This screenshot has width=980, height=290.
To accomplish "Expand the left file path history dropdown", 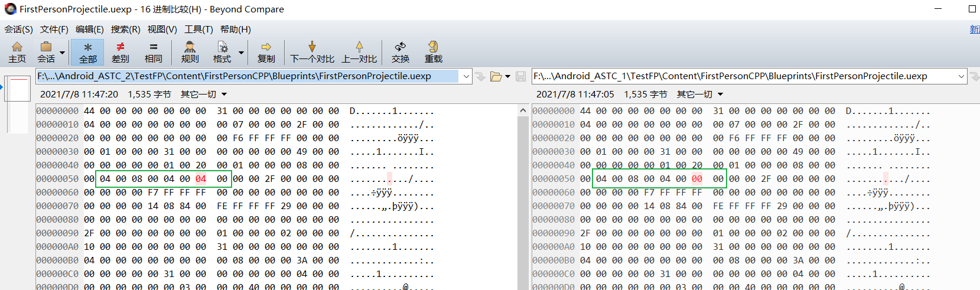I will [x=466, y=76].
